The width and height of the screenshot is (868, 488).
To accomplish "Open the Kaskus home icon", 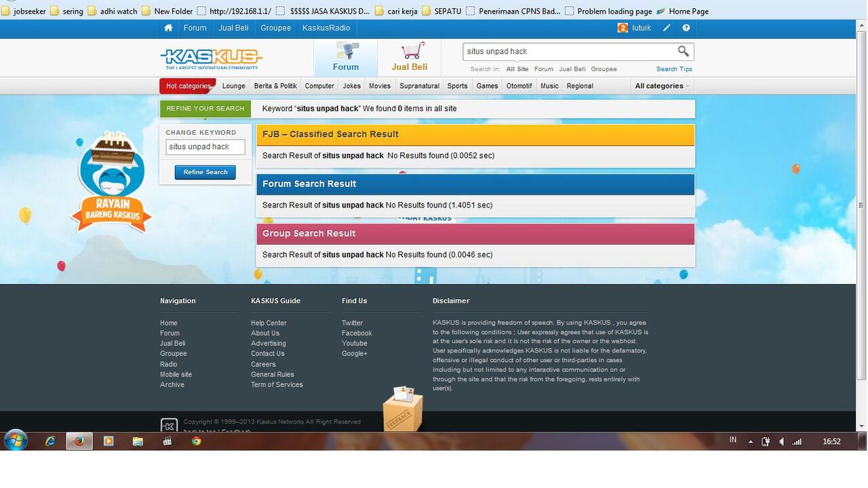I will pyautogui.click(x=168, y=28).
